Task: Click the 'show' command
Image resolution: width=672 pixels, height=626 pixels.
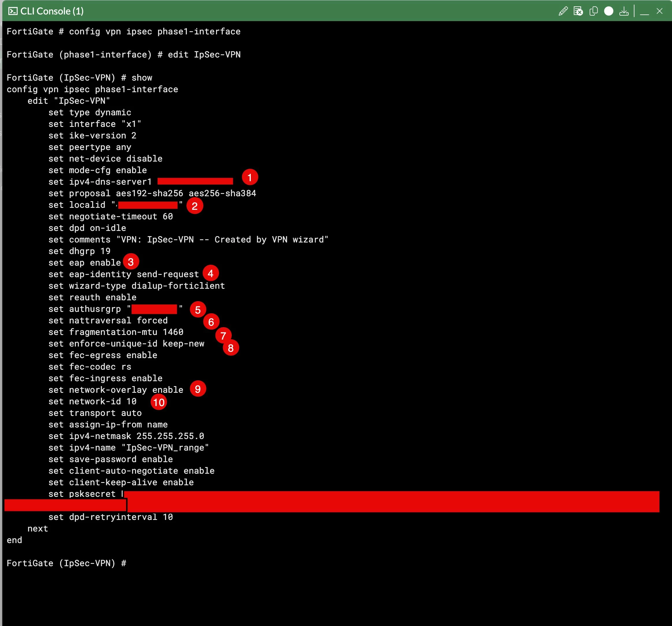Action: point(142,78)
